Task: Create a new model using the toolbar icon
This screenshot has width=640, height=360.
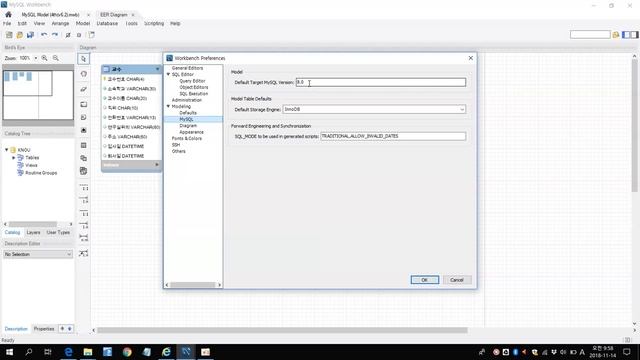Action: pos(9,35)
